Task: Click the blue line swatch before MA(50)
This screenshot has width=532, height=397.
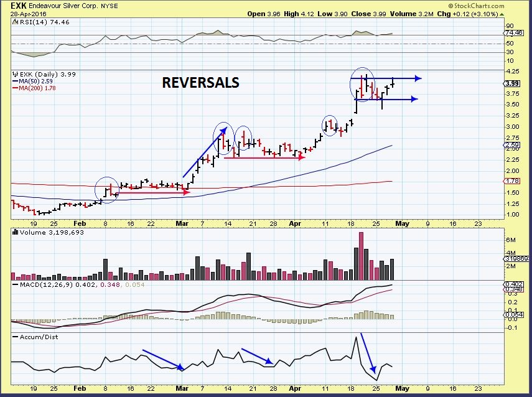Action: click(x=15, y=82)
